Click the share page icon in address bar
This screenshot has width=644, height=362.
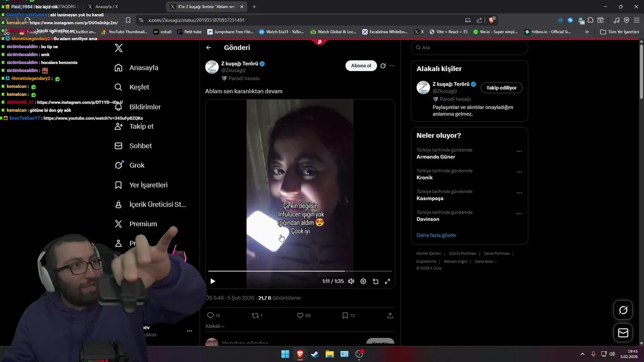(x=479, y=20)
